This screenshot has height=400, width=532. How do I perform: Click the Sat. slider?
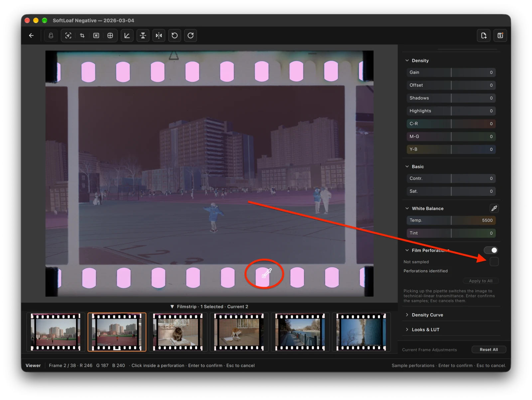tap(451, 191)
